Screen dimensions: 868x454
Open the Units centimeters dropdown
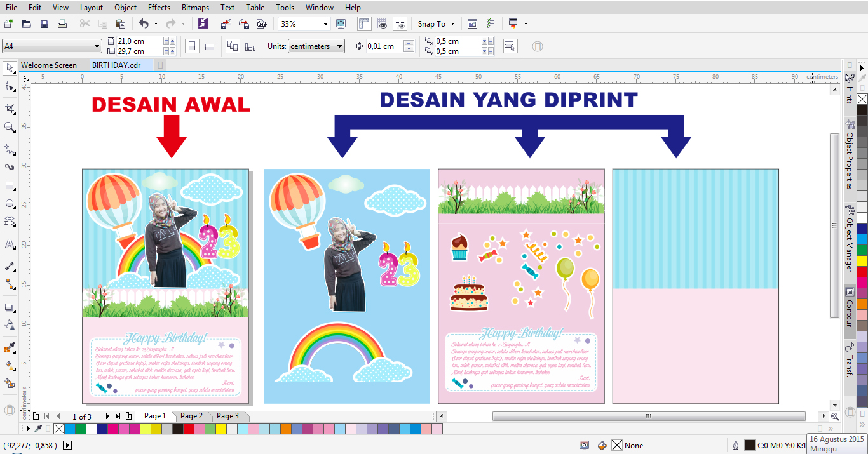340,46
